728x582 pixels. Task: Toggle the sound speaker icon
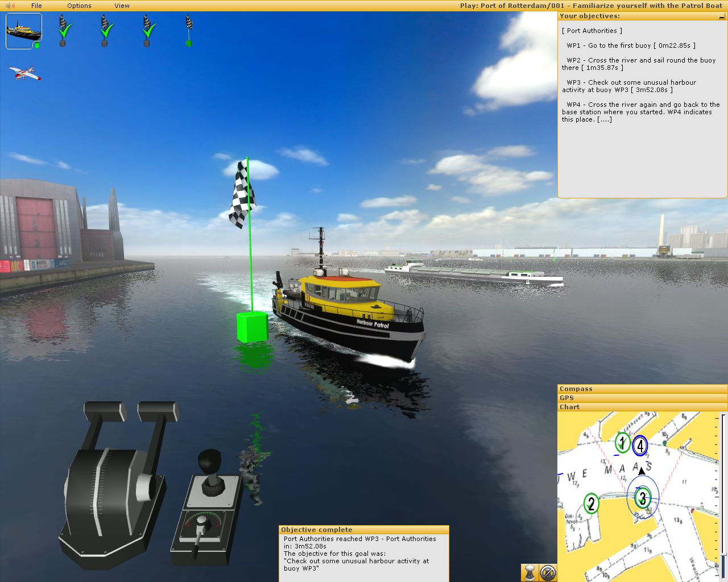10,6
